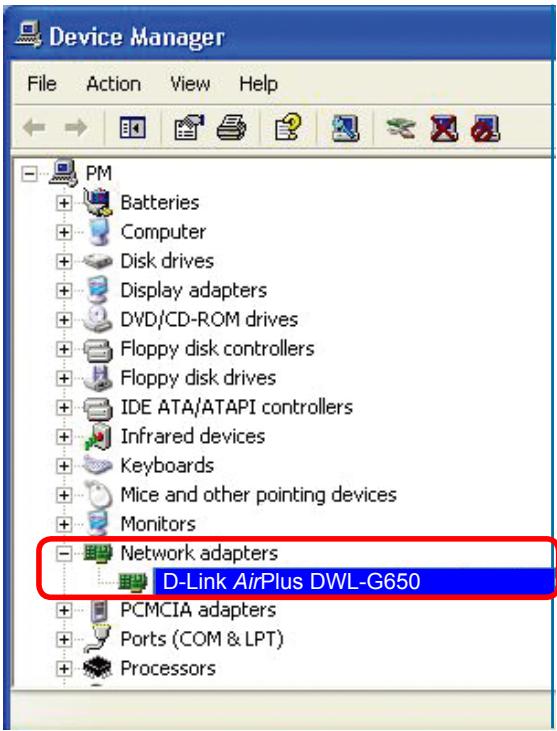Click the Monitors category icon
Viewport: 557px width, 731px height.
[98, 524]
